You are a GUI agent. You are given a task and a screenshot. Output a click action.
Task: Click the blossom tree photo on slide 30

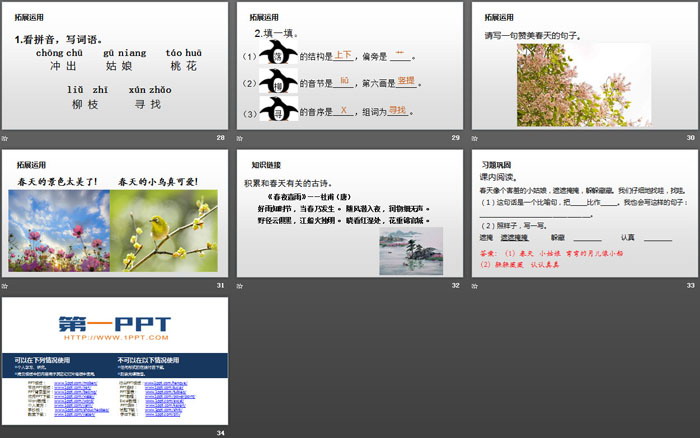click(x=570, y=84)
